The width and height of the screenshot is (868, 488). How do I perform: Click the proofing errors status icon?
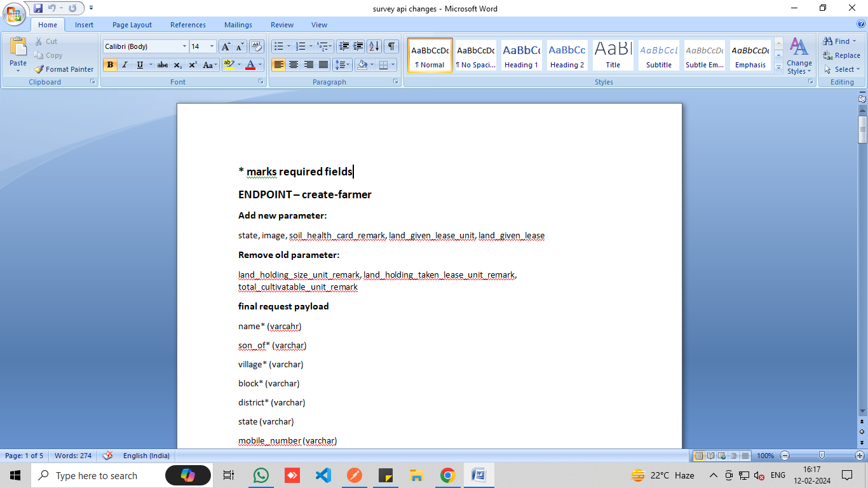click(x=108, y=456)
